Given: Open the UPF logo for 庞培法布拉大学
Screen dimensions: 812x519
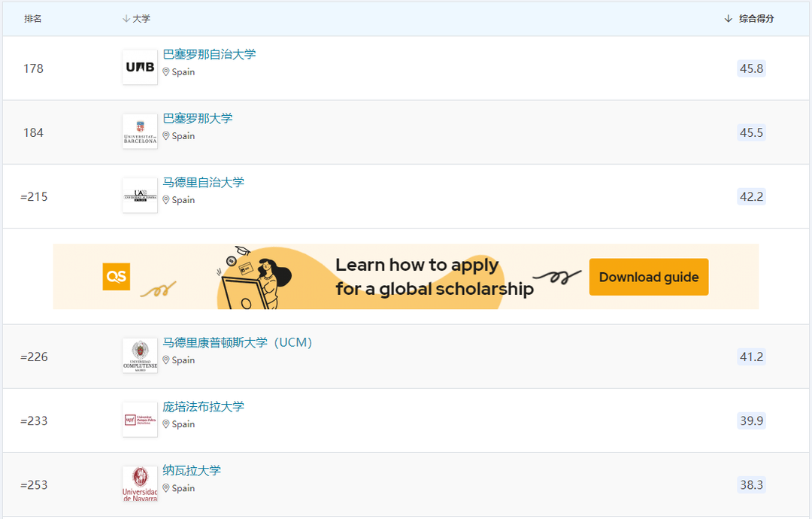Looking at the screenshot, I should pyautogui.click(x=140, y=420).
